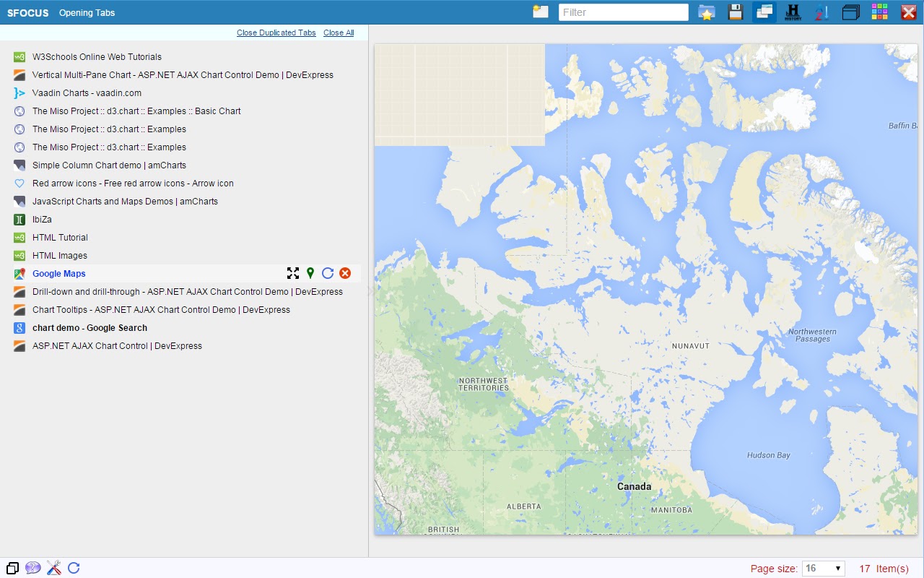Open the tools settings icon
This screenshot has width=924, height=578.
coord(53,568)
